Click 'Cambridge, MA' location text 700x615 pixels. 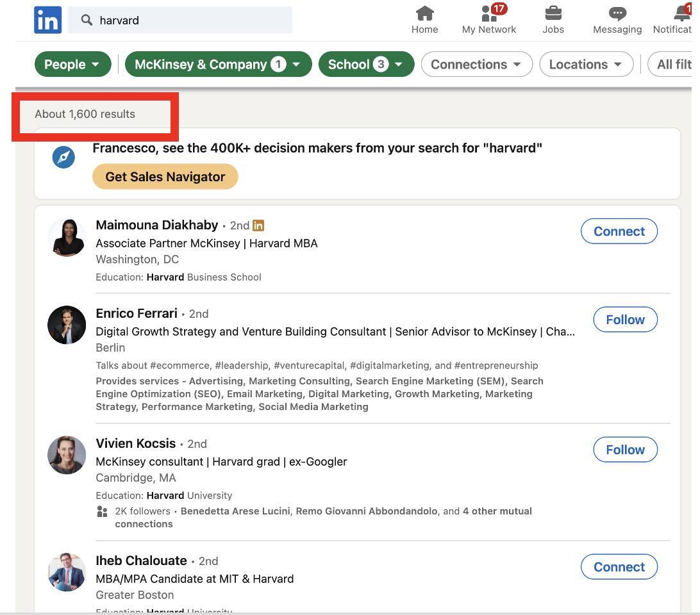136,477
